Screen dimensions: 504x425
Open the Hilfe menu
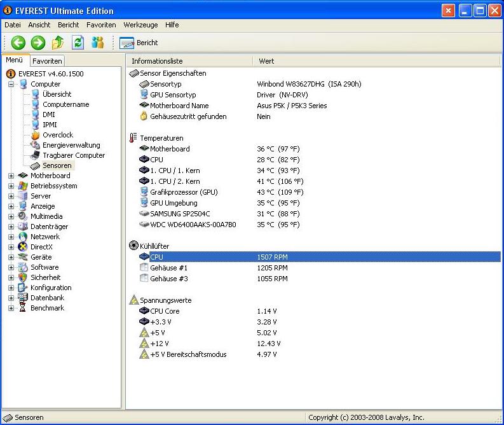tap(172, 25)
